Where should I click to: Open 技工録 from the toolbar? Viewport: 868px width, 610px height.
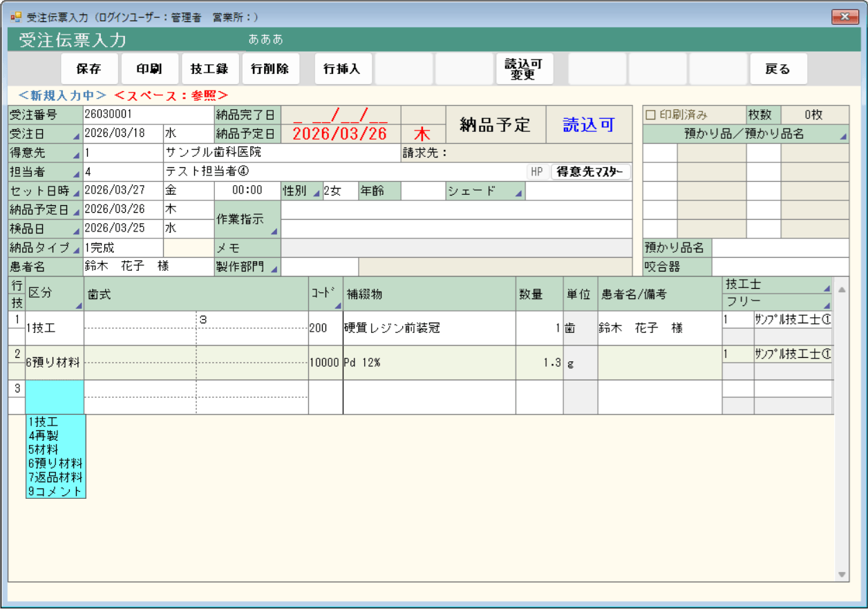pyautogui.click(x=209, y=69)
